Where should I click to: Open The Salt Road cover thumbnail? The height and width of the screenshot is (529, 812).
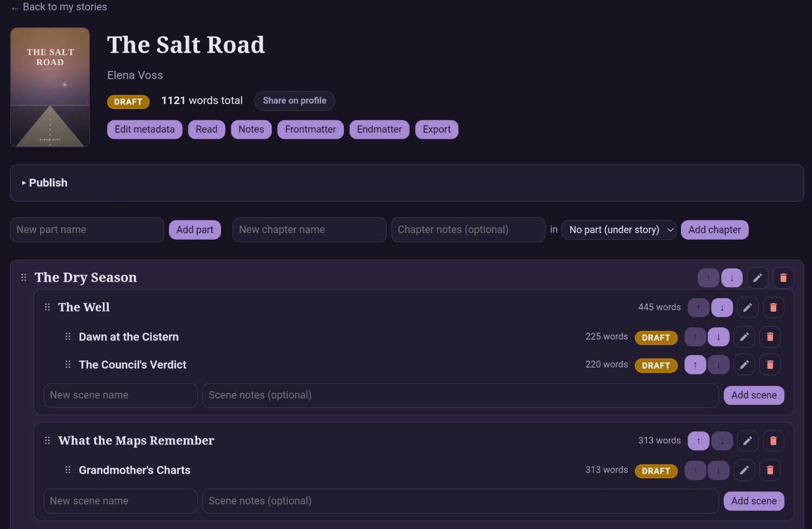coord(50,87)
